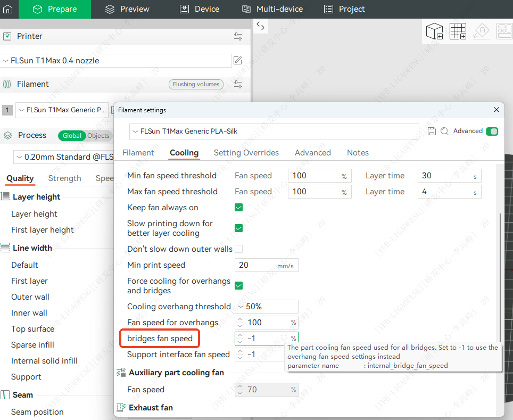The height and width of the screenshot is (420, 513).
Task: Click the Layer time 30 seconds field
Action: 449,176
